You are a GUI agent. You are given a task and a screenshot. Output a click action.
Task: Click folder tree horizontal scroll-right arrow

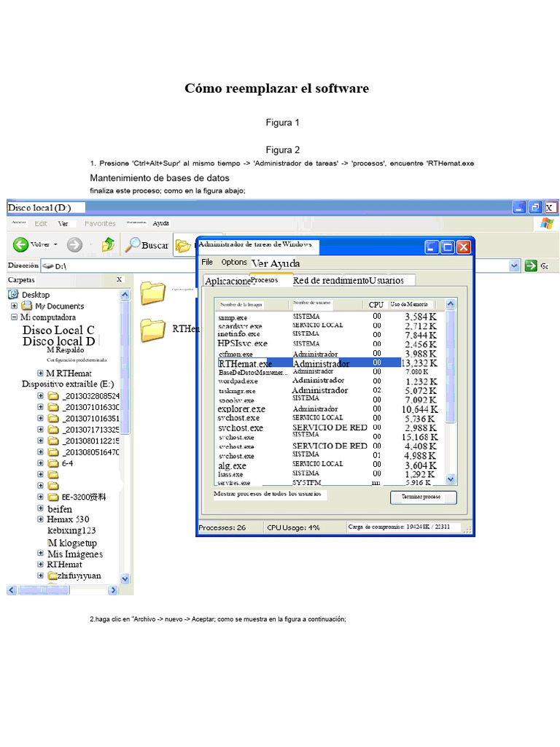[113, 590]
